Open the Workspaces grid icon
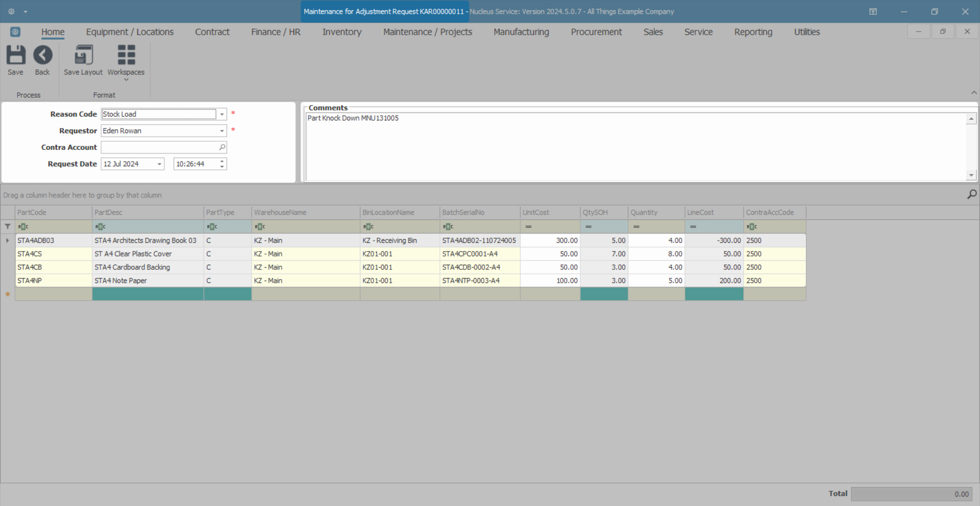 (x=126, y=55)
